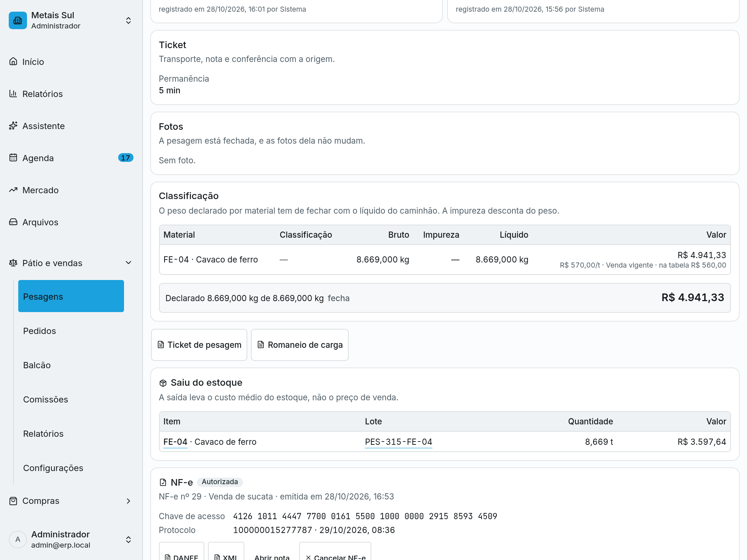
Task: Click the Pátio e vendas scale icon
Action: 13,262
